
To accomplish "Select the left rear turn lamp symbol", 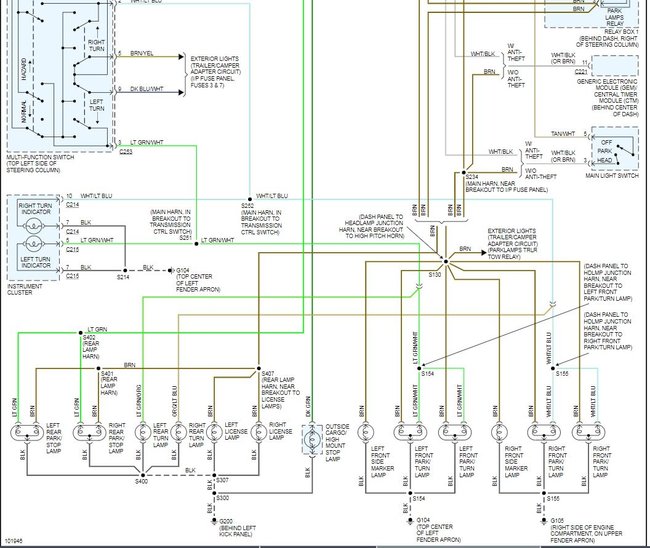I will tap(143, 433).
